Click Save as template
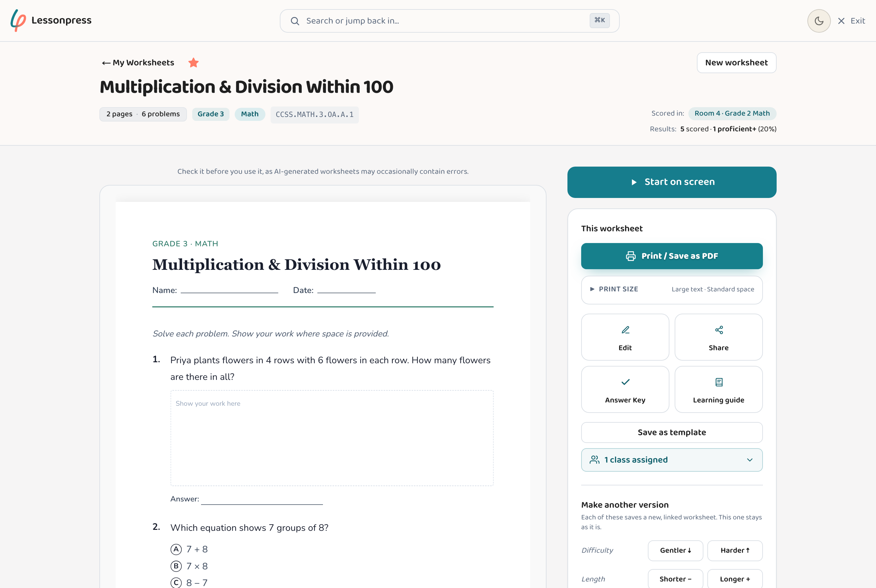This screenshot has height=588, width=876. pyautogui.click(x=671, y=433)
